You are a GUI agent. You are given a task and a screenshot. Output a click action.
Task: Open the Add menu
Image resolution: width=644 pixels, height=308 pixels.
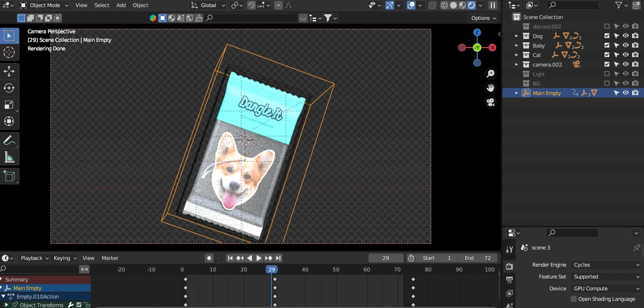coord(121,5)
